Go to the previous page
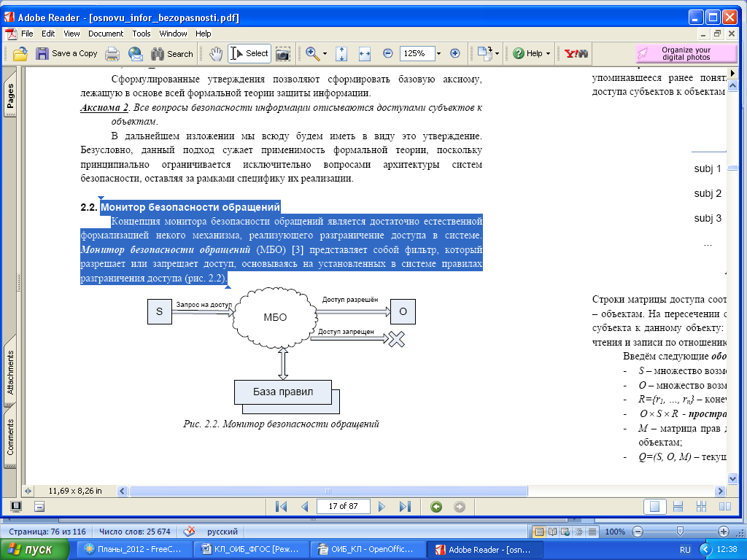Screen dimensions: 747x560 pos(304,506)
